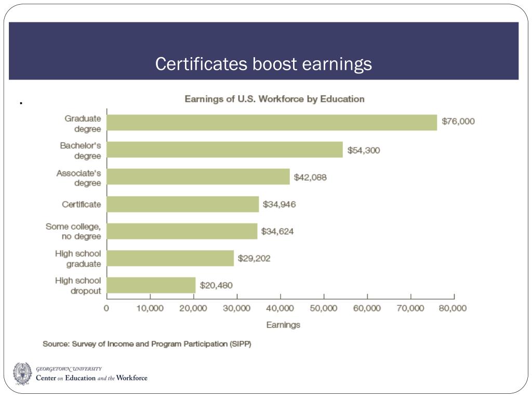Click the slide title 'Certificates boost earnings'
Screen dimensions: 532x399
(x=263, y=64)
